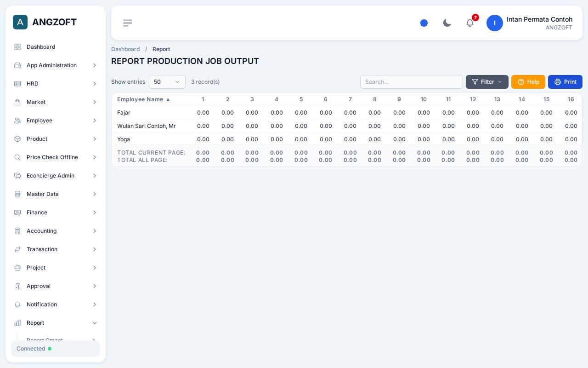Click the Transaction arrows icon
This screenshot has width=588, height=368.
pyautogui.click(x=17, y=249)
